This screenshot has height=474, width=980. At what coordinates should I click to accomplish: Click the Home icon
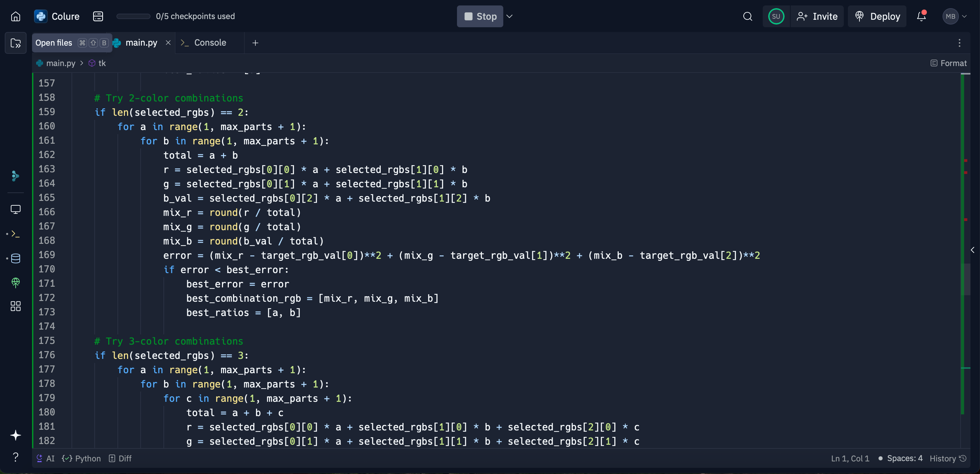(16, 16)
